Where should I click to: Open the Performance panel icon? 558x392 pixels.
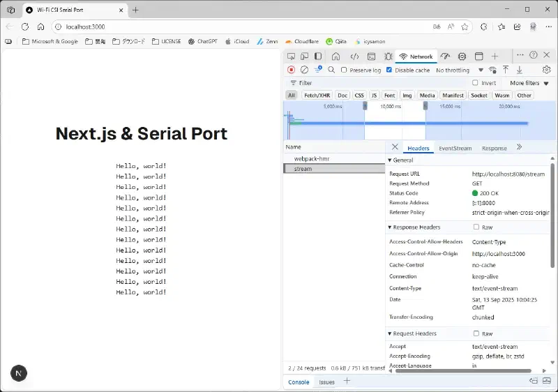click(445, 56)
